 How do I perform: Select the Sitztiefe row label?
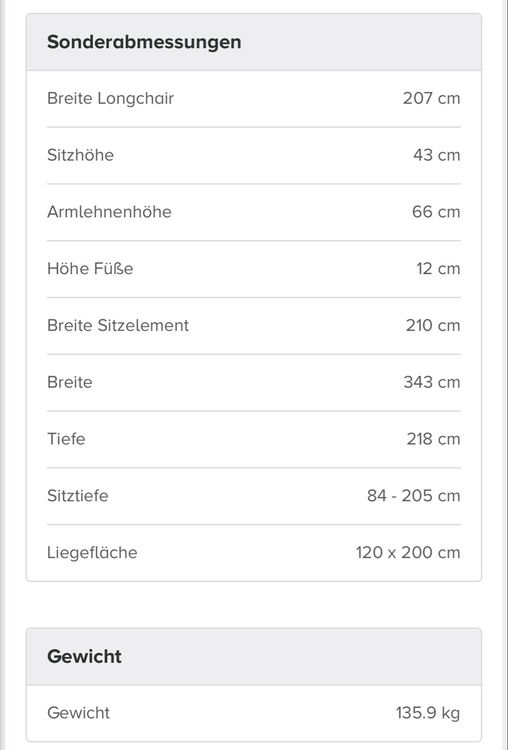pyautogui.click(x=77, y=496)
